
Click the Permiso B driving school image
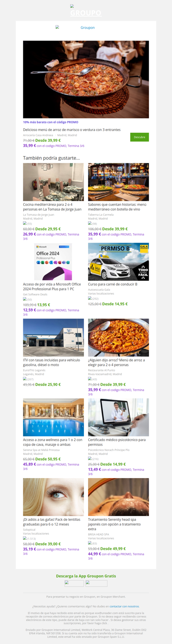(118, 262)
